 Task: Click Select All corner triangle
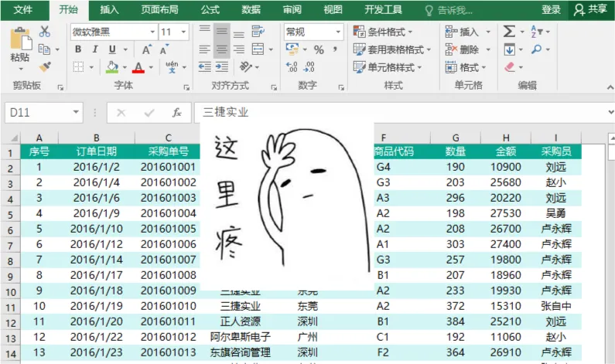[14, 138]
